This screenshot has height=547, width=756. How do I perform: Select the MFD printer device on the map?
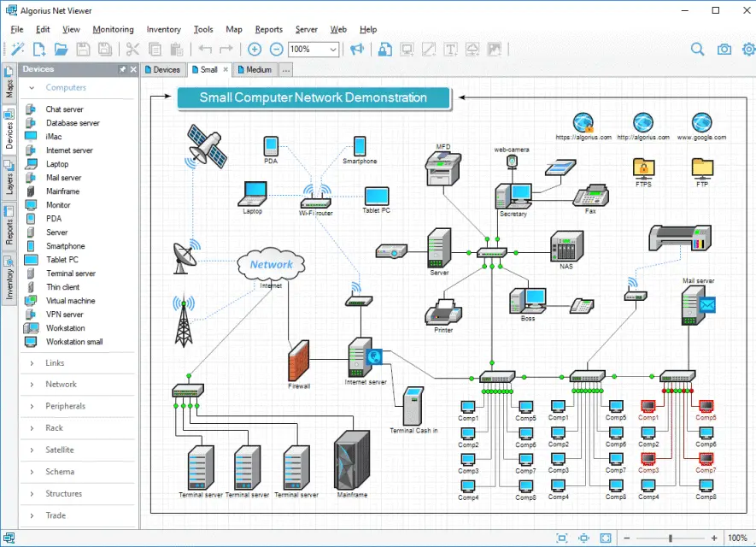tap(443, 168)
